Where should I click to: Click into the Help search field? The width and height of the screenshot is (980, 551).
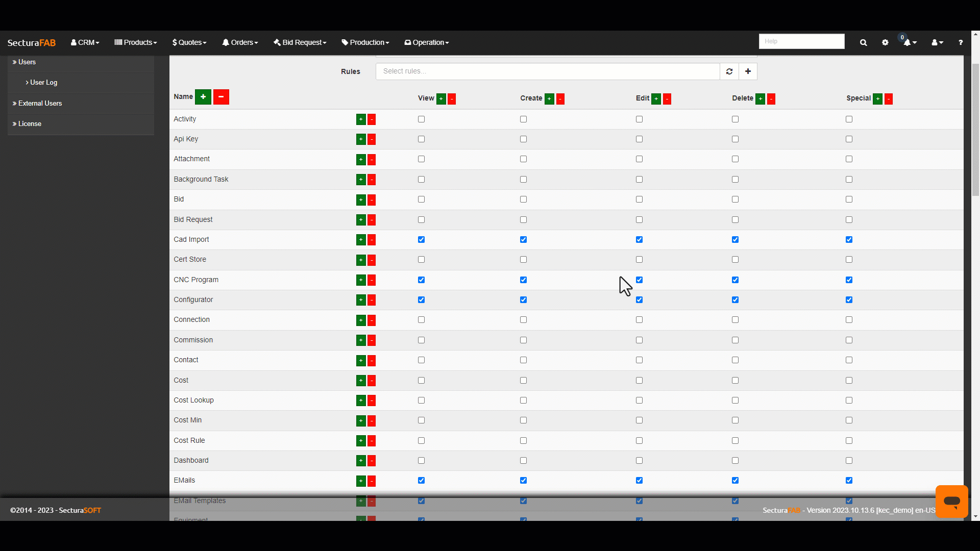coord(801,41)
